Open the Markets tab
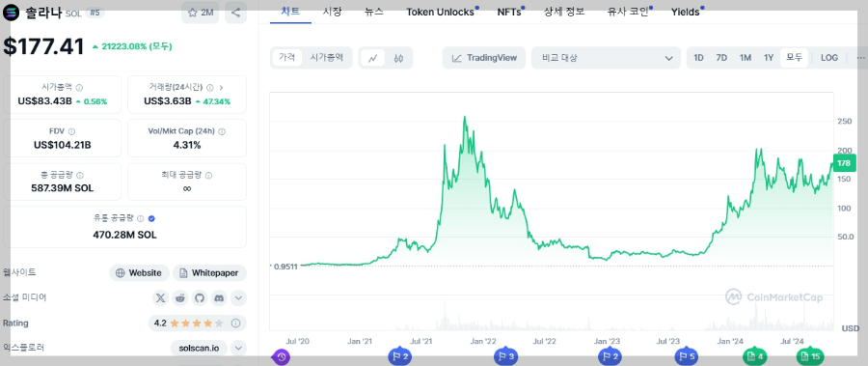 [x=333, y=12]
